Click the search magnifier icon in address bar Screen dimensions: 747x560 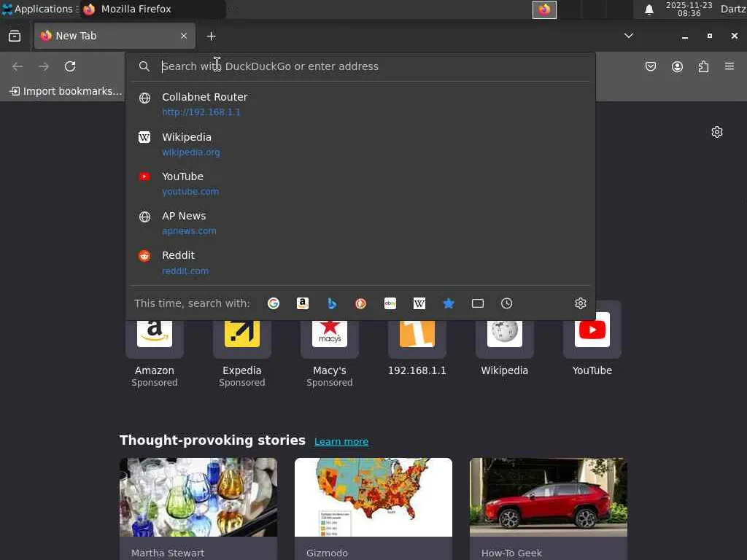tap(144, 66)
